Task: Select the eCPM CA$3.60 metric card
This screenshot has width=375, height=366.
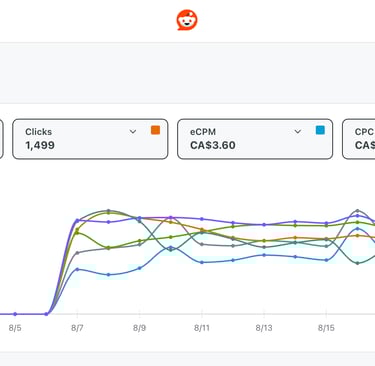Action: click(255, 139)
